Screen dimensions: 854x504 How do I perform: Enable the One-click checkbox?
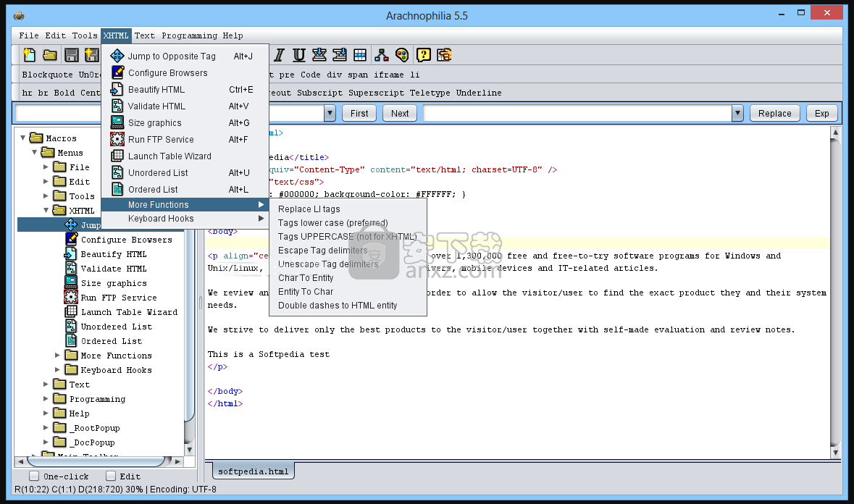34,476
